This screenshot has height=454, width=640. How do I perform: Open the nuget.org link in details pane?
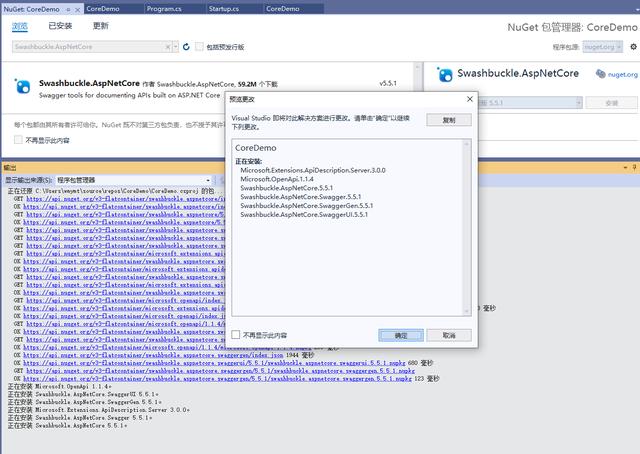click(622, 74)
